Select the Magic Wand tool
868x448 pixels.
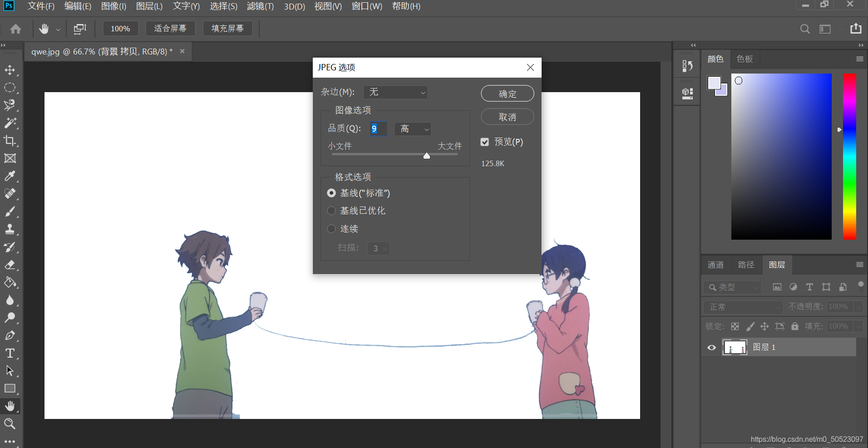(x=10, y=123)
